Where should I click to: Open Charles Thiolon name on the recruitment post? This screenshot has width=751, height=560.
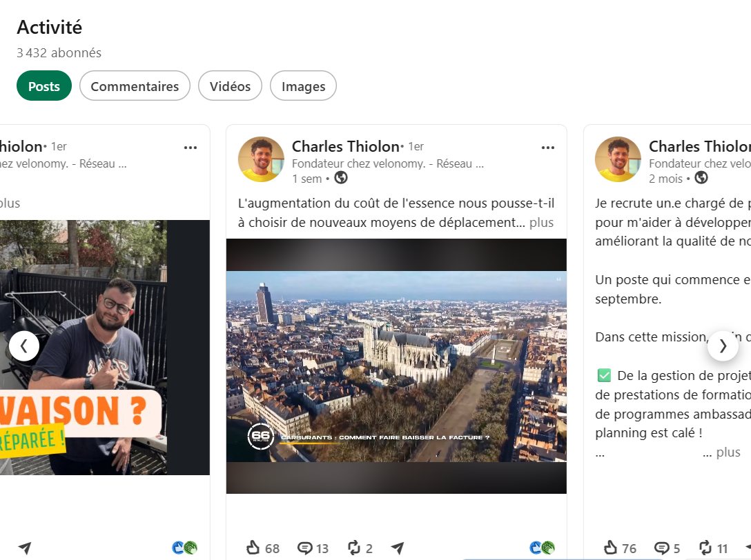[x=700, y=146]
